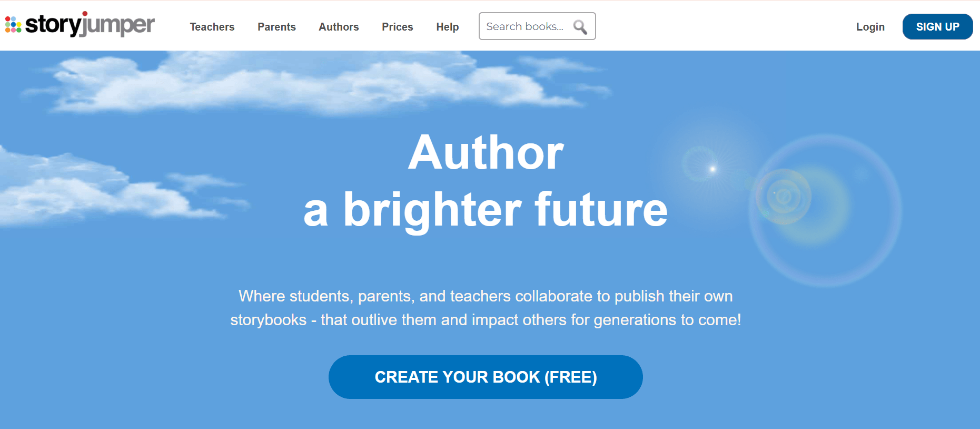
Task: Click the Login link
Action: tap(870, 27)
